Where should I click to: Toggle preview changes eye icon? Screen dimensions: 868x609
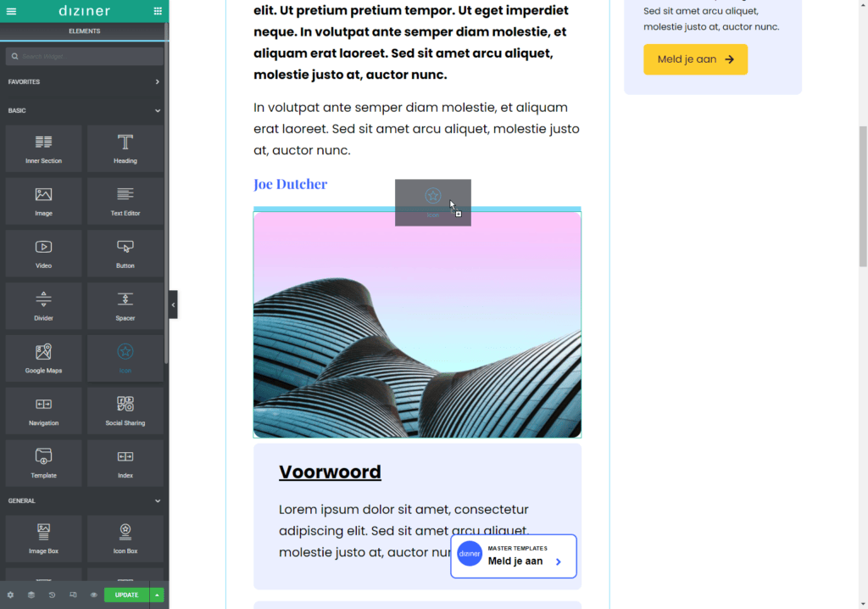(93, 595)
